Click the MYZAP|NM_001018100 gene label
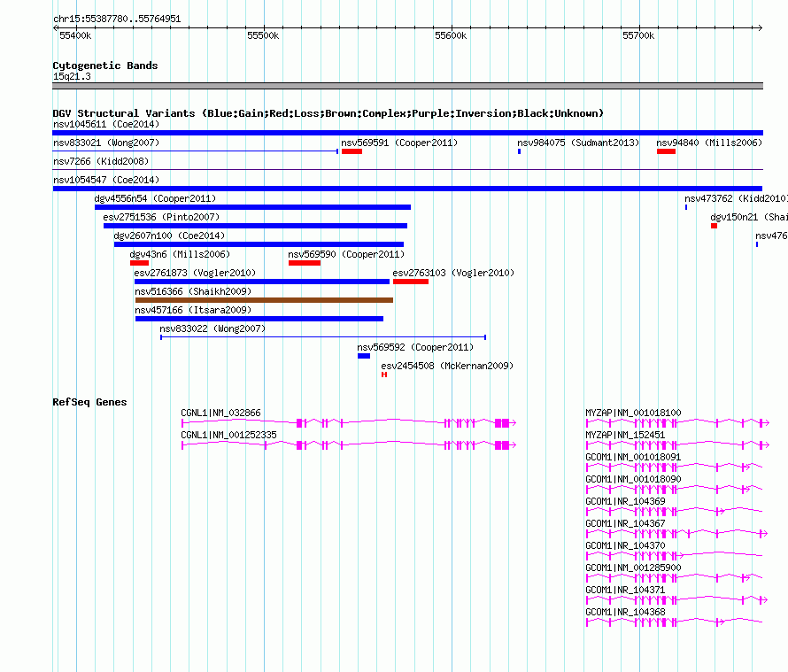 pos(633,413)
